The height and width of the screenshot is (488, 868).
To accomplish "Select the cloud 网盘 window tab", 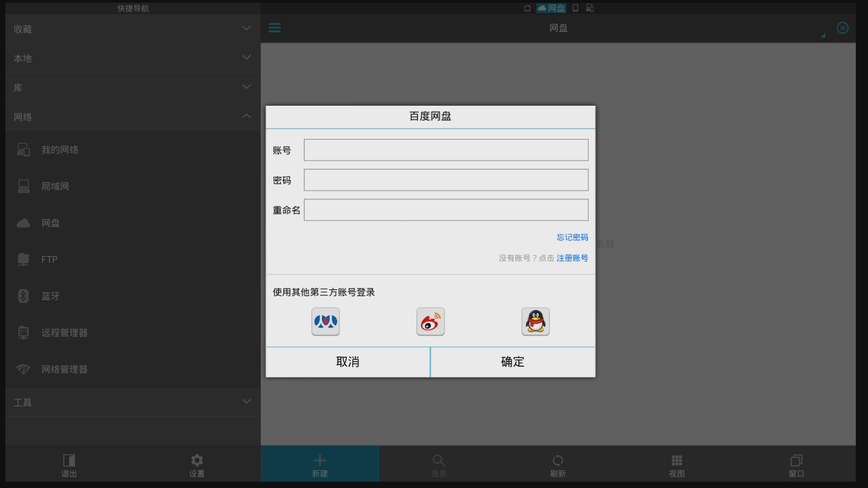I will point(551,8).
